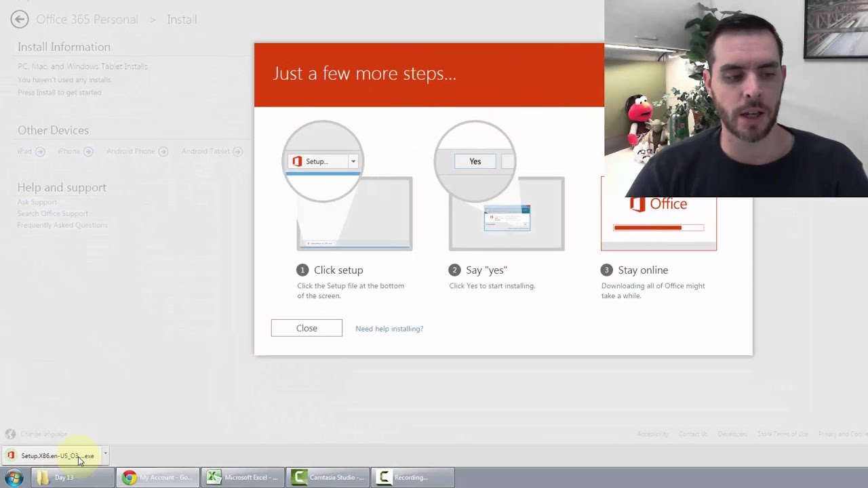The image size is (868, 488).
Task: Open the iPhone link under Other Devices
Action: point(69,151)
